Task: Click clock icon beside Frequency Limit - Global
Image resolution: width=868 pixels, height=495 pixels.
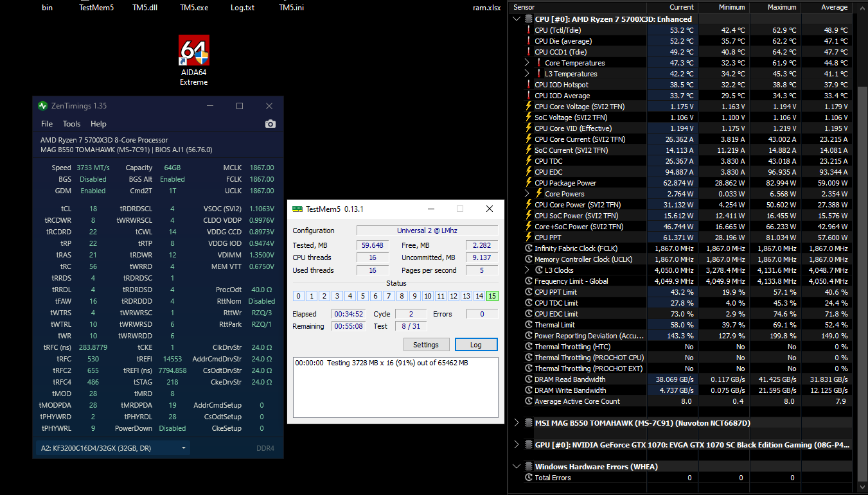Action: coord(529,281)
